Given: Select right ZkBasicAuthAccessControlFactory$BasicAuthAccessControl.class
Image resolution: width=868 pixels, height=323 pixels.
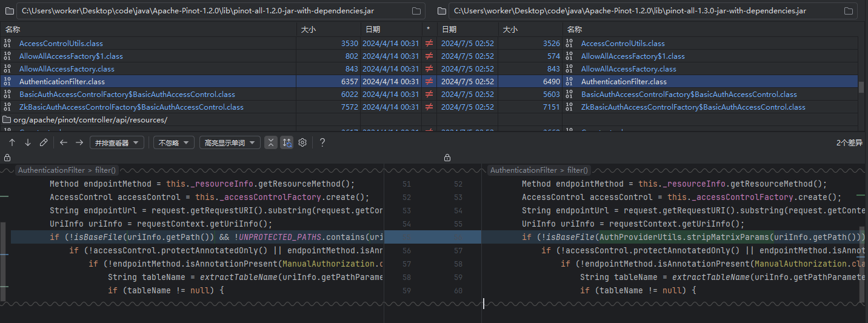Looking at the screenshot, I should click(693, 107).
